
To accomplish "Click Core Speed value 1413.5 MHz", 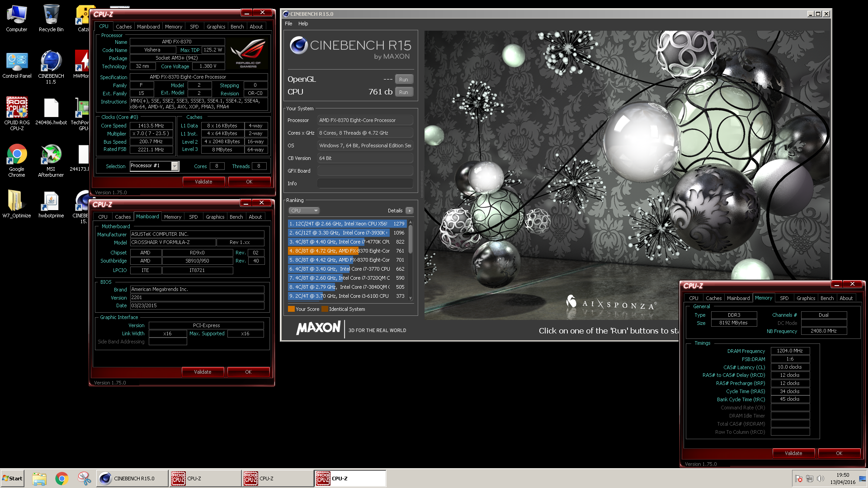I will 151,126.
